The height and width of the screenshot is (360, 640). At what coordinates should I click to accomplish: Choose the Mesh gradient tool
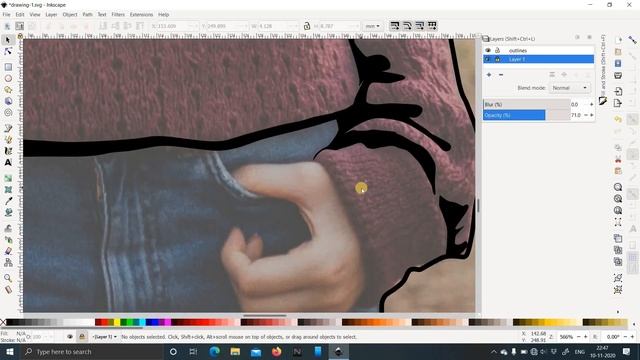click(8, 190)
